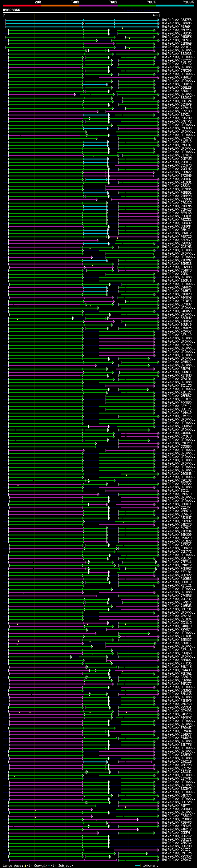
Task: Click the UniRef100_Q1HPR3 label
Action: click(x=176, y=196)
